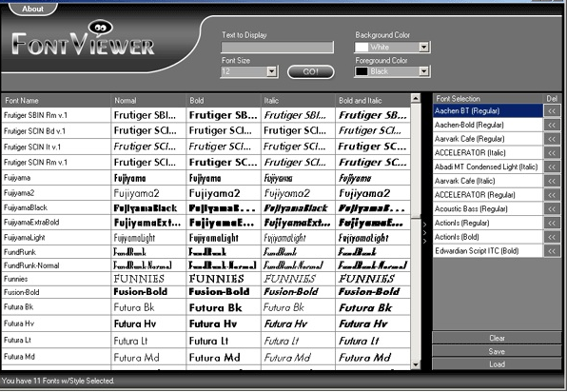Viewport: 567px width, 392px height.
Task: Remove Aachen BT (Regular) with its << button
Action: point(552,111)
